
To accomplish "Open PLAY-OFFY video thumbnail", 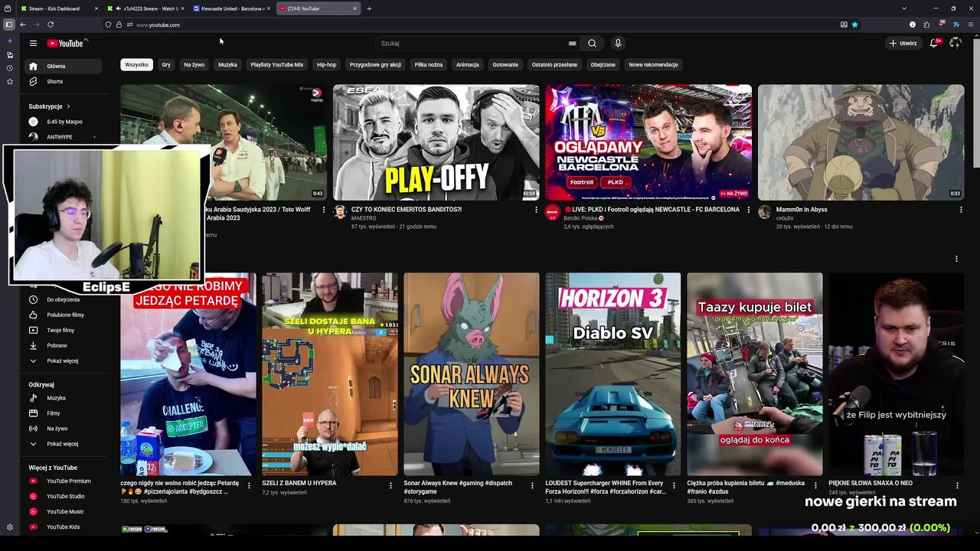I will coord(436,142).
